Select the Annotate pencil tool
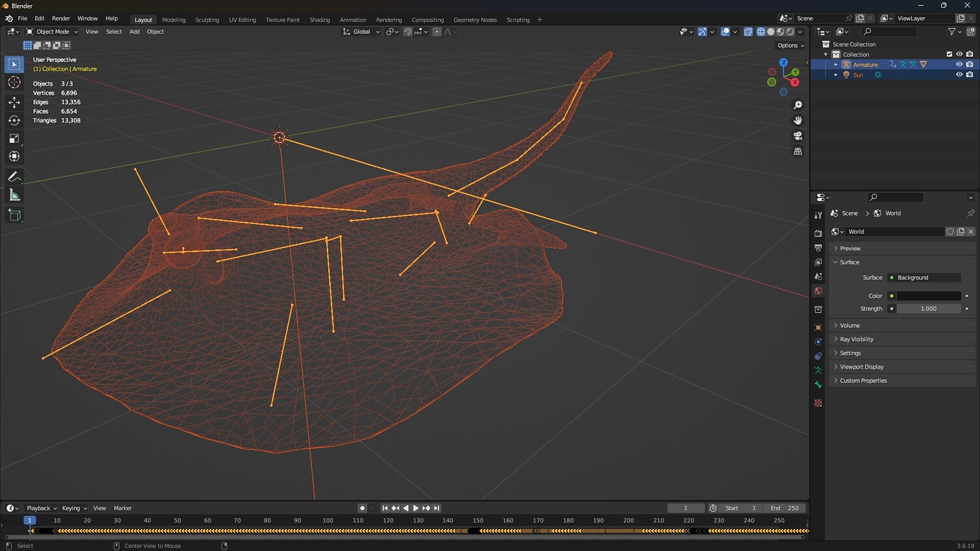Viewport: 980px width, 551px height. tap(14, 177)
